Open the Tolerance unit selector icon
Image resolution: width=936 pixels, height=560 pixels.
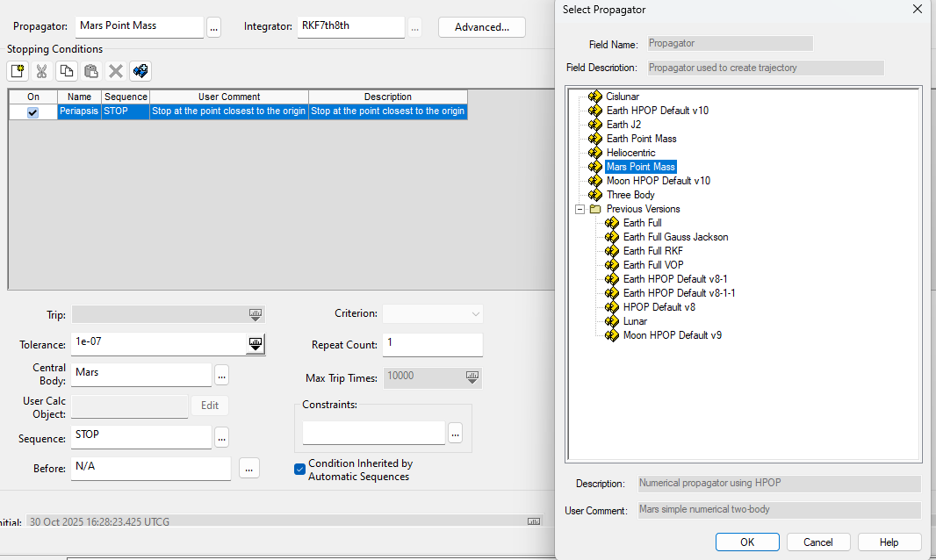point(255,344)
